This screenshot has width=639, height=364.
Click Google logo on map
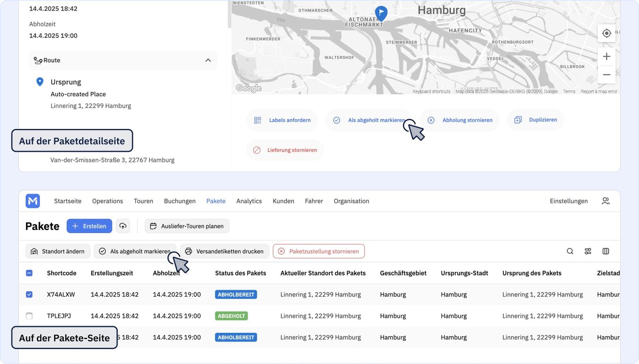click(249, 88)
